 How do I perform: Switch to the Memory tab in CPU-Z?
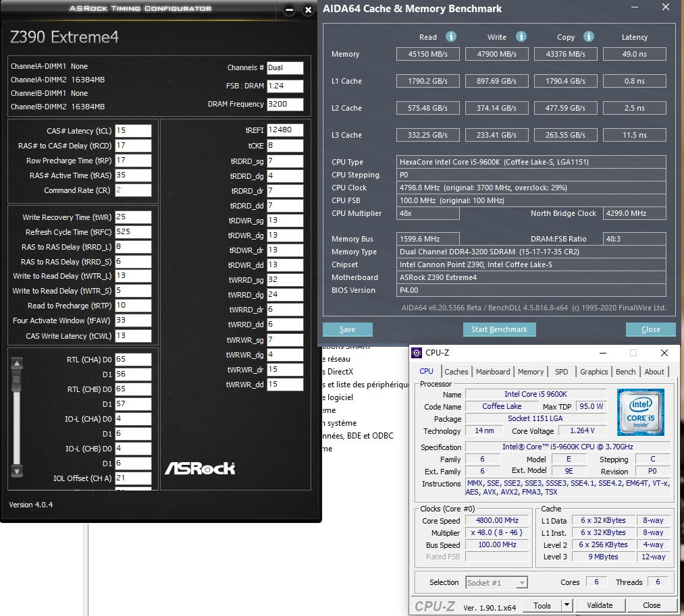coord(531,372)
